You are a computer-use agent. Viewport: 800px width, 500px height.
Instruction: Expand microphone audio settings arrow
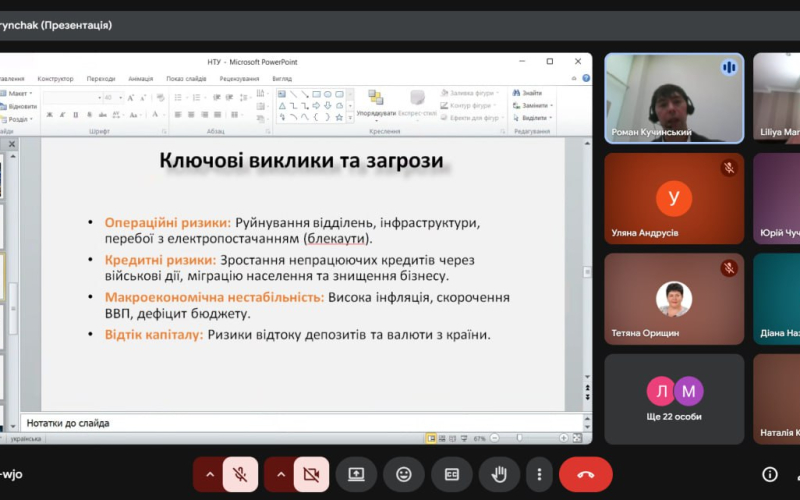click(209, 474)
